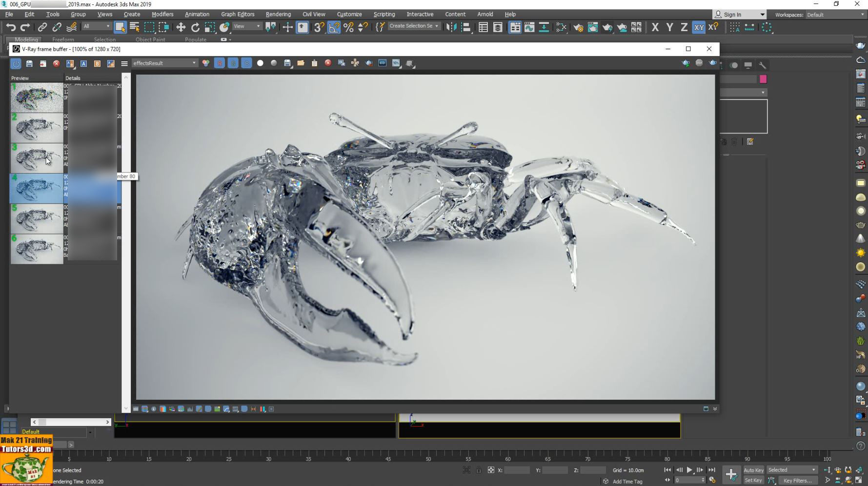Screen dimensions: 868x486
Task: Click the Utilities wrench icon
Action: (x=762, y=65)
